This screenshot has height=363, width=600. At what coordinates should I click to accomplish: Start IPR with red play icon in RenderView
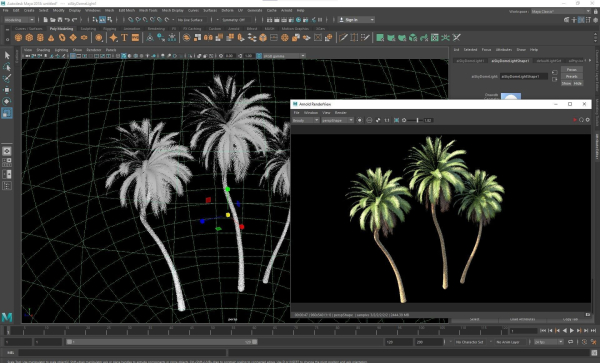[x=575, y=120]
